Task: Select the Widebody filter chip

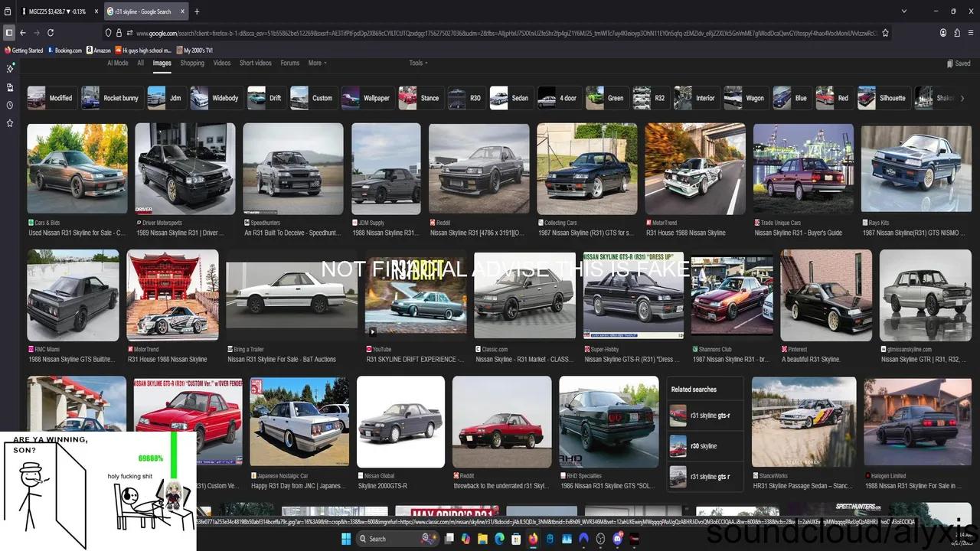Action: [x=215, y=98]
